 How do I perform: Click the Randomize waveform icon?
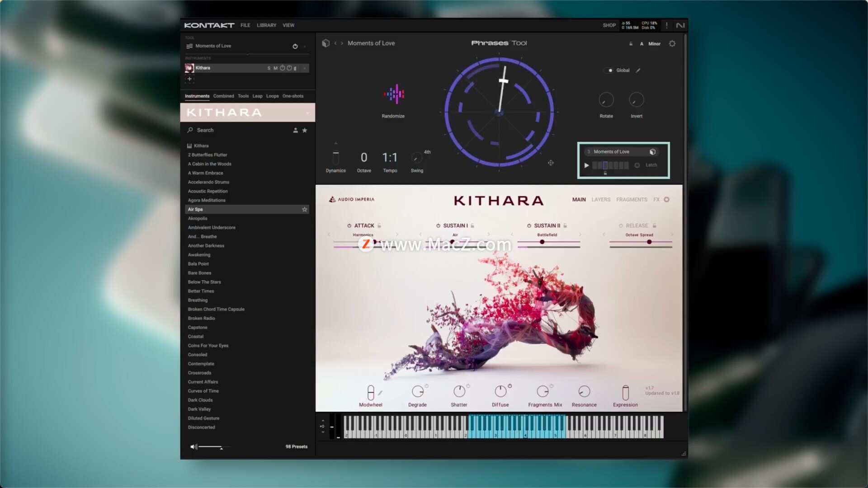(x=394, y=94)
